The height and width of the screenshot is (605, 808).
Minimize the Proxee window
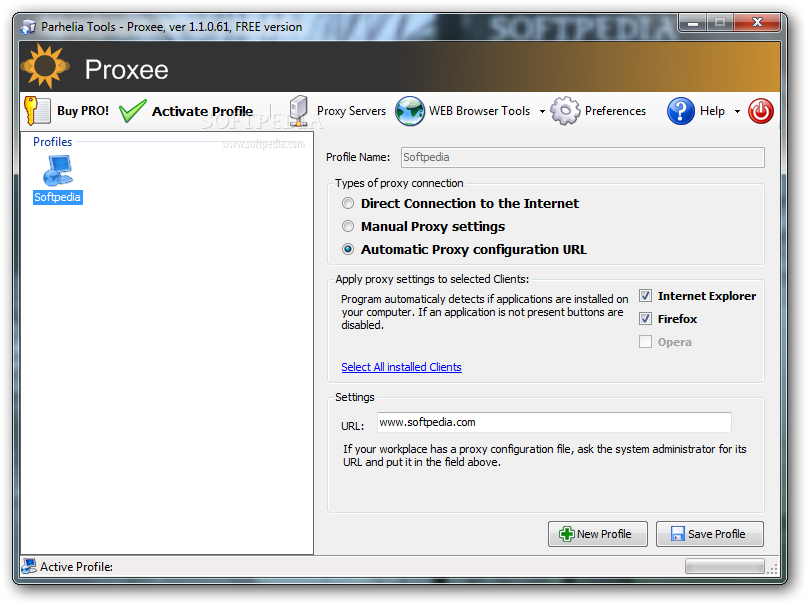pos(694,23)
